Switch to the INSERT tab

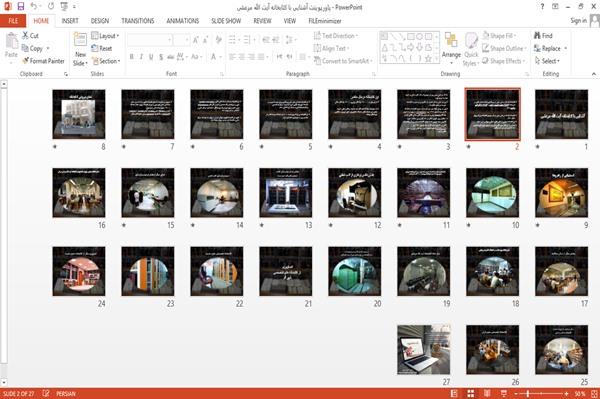pos(70,21)
